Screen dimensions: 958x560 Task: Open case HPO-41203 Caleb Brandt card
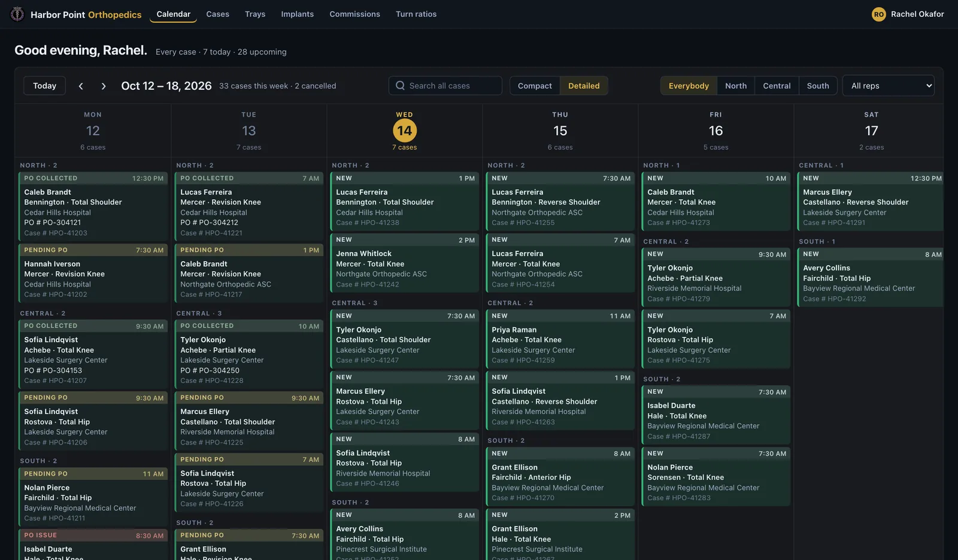[93, 206]
